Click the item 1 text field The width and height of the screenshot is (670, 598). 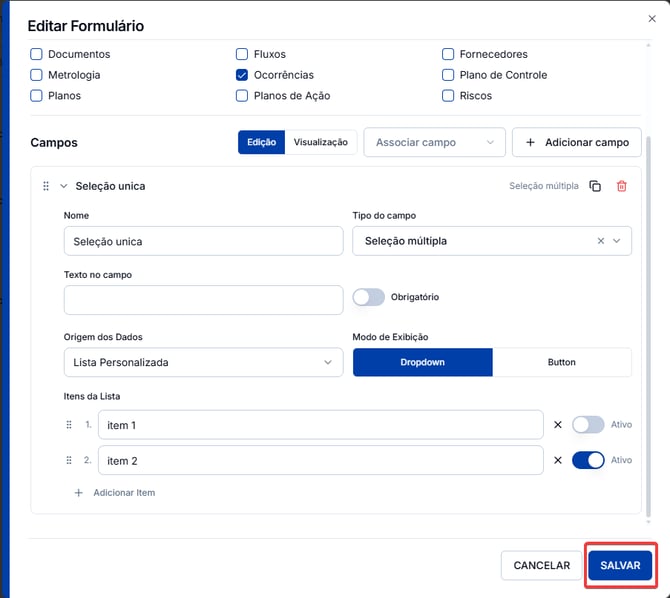coord(320,425)
